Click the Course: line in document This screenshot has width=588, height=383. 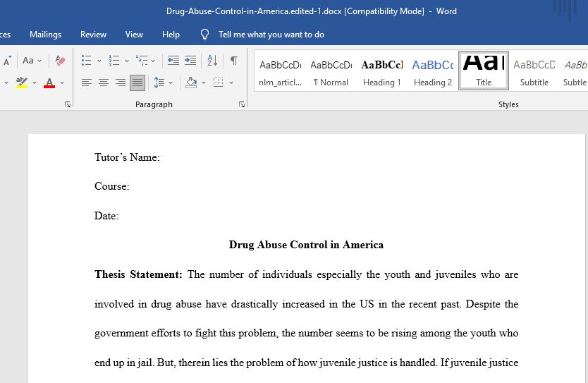coord(112,186)
